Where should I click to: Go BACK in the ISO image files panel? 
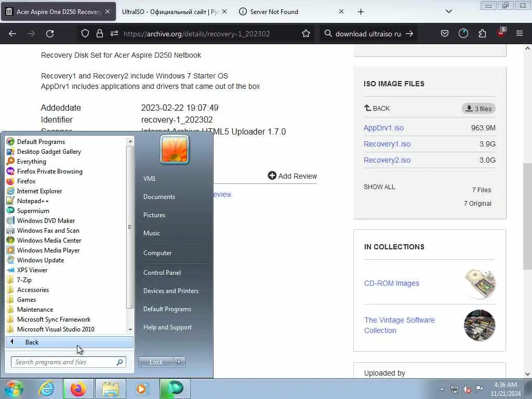pos(377,108)
